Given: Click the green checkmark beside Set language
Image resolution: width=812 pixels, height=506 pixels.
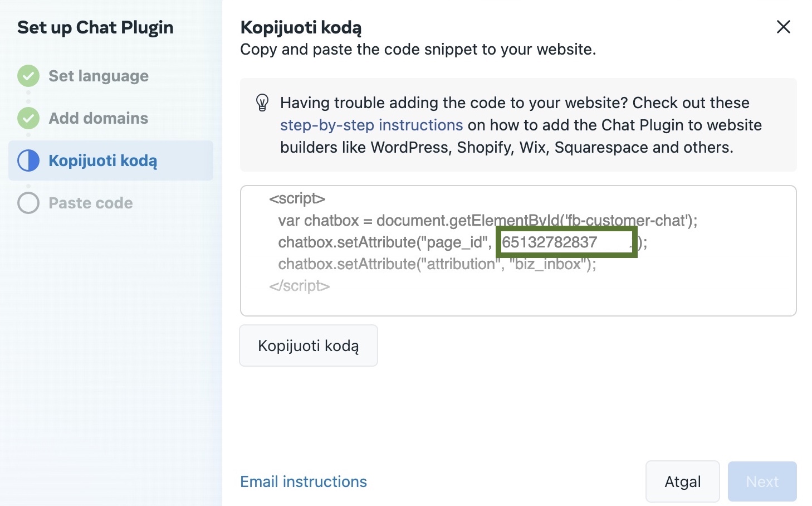Looking at the screenshot, I should [28, 76].
